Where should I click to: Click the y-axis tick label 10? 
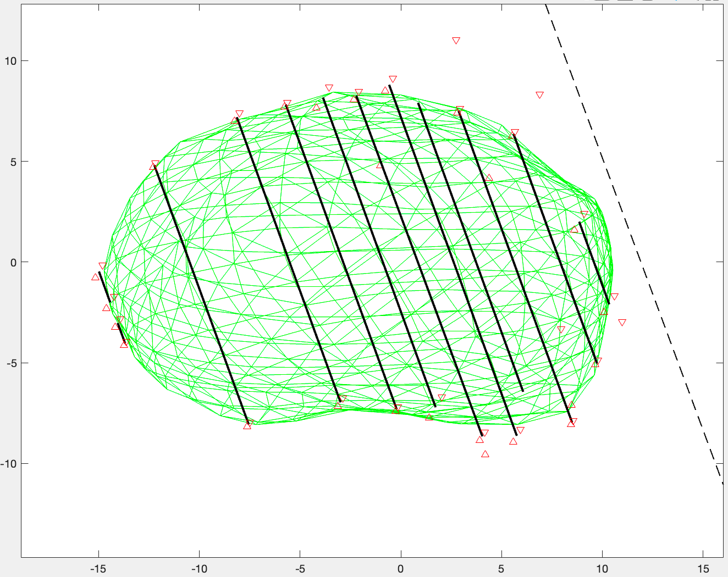coord(10,60)
